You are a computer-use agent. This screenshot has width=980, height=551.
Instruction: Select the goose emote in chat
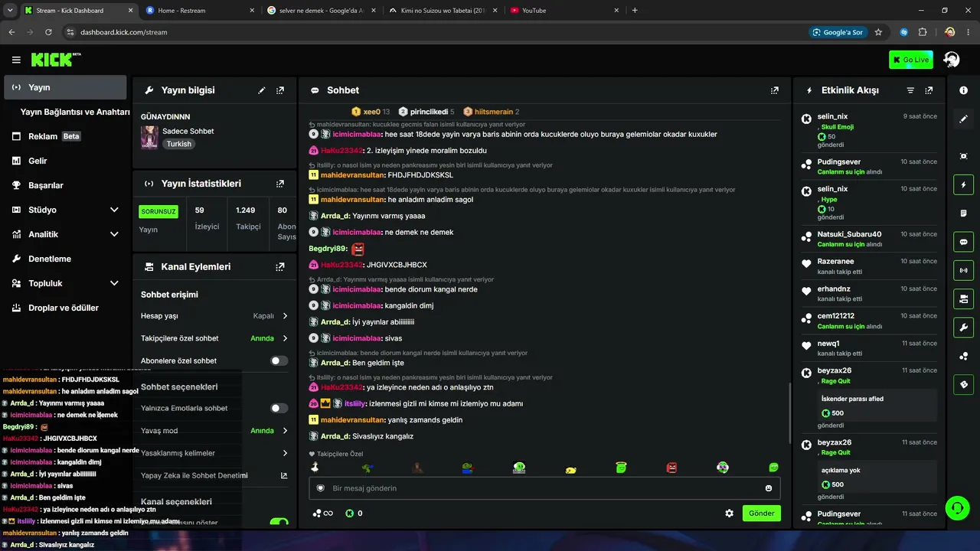[x=314, y=468]
